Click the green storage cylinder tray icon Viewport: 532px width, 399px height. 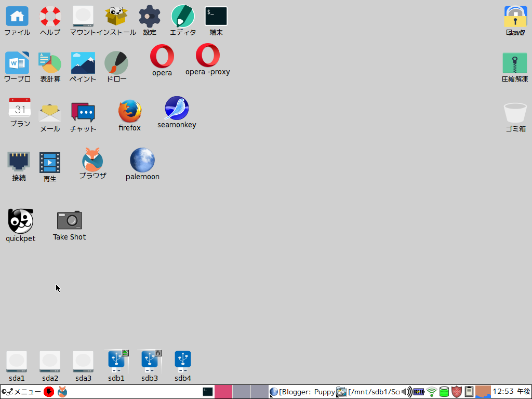tap(444, 392)
